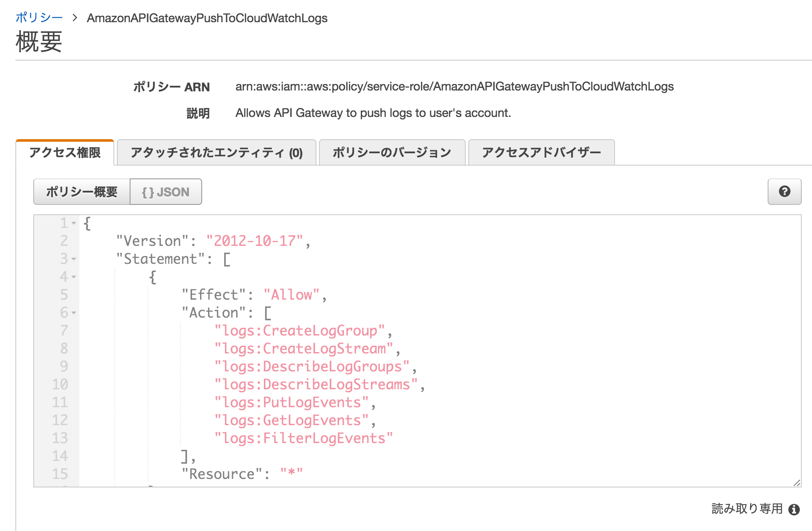Go back via the ポリシー breadcrumb link
This screenshot has height=531, width=812.
[x=39, y=18]
